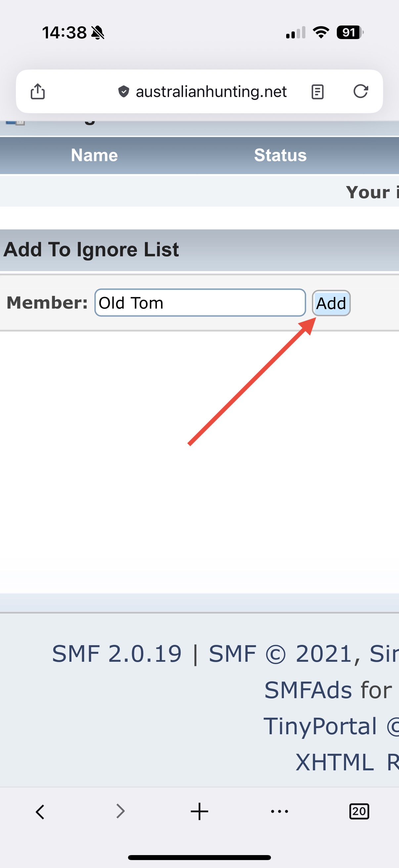Viewport: 399px width, 868px height.
Task: Open the TinyPortal footer link
Action: coord(320,726)
